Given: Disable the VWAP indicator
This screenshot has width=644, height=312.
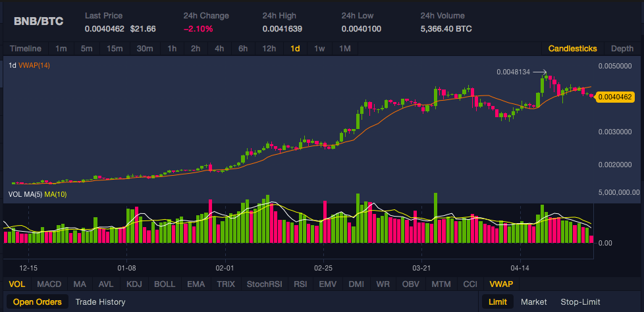Looking at the screenshot, I should 501,284.
